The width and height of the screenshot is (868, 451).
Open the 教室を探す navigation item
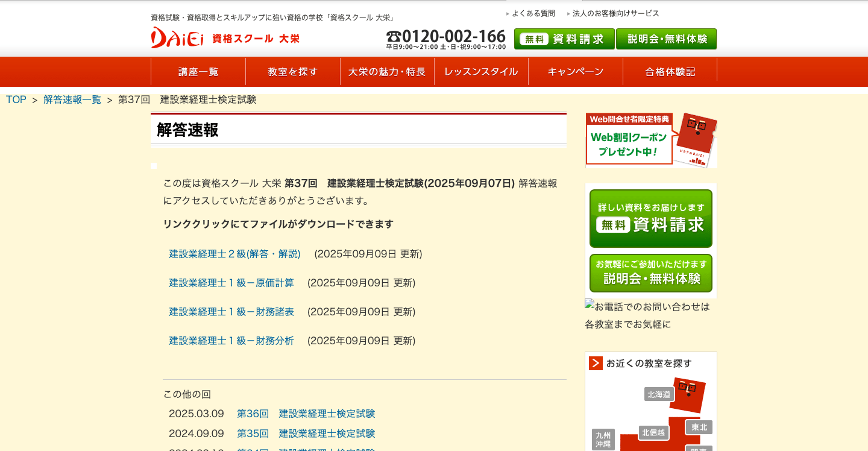[293, 72]
